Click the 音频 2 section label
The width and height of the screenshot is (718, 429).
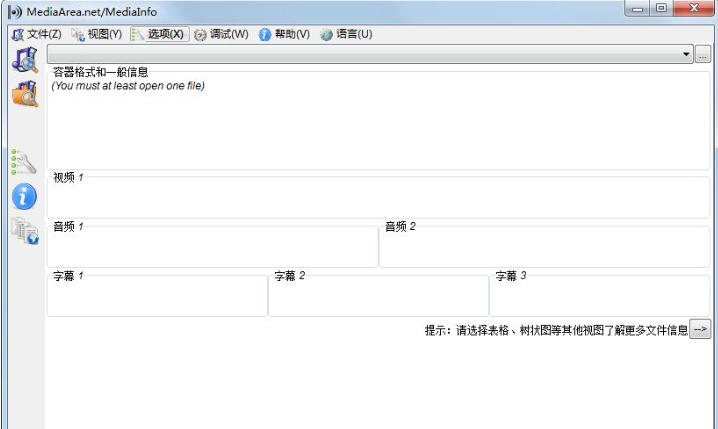point(400,226)
